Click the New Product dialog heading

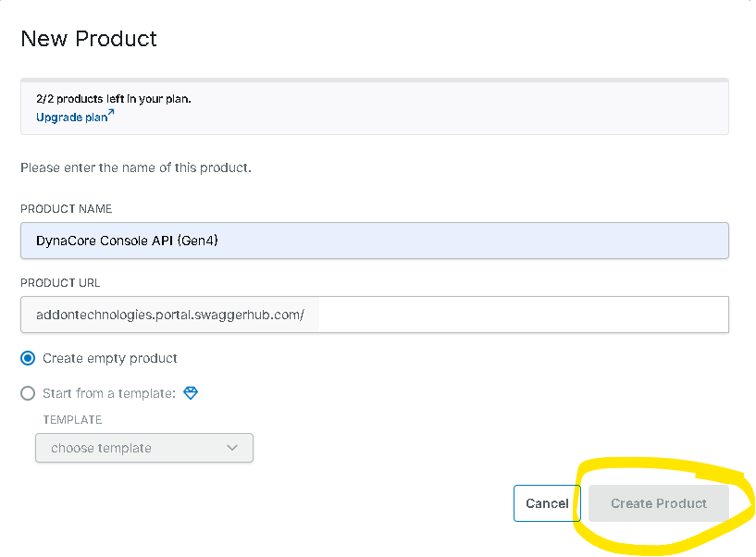89,39
